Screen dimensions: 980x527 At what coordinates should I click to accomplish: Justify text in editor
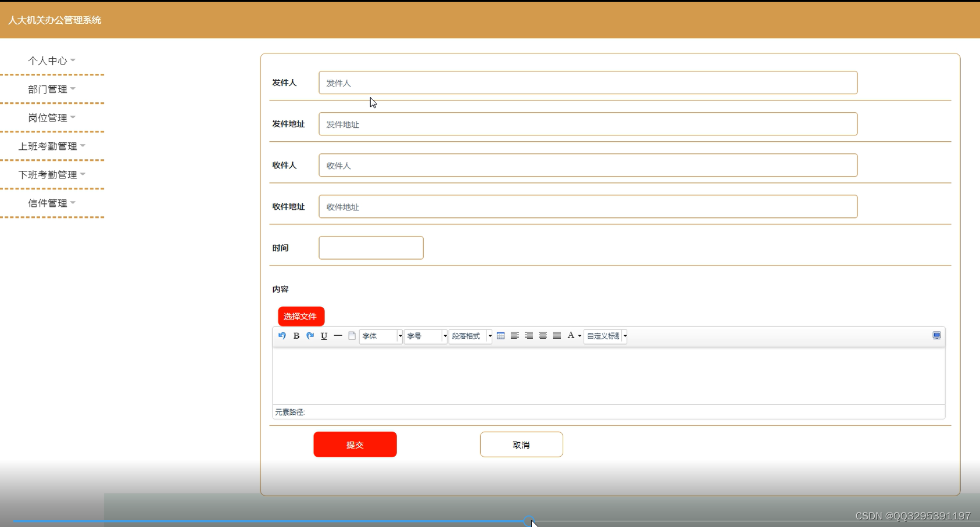click(557, 336)
